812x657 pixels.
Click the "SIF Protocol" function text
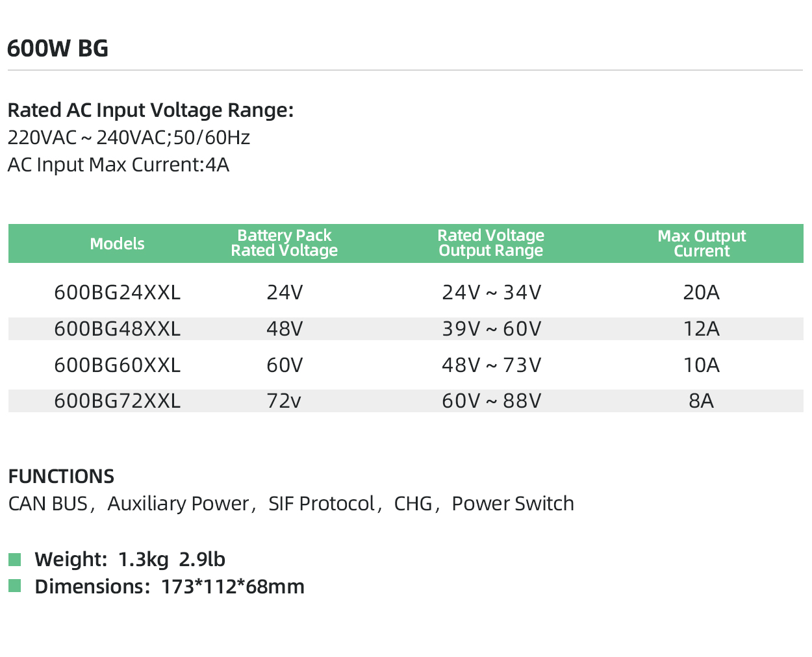(322, 504)
